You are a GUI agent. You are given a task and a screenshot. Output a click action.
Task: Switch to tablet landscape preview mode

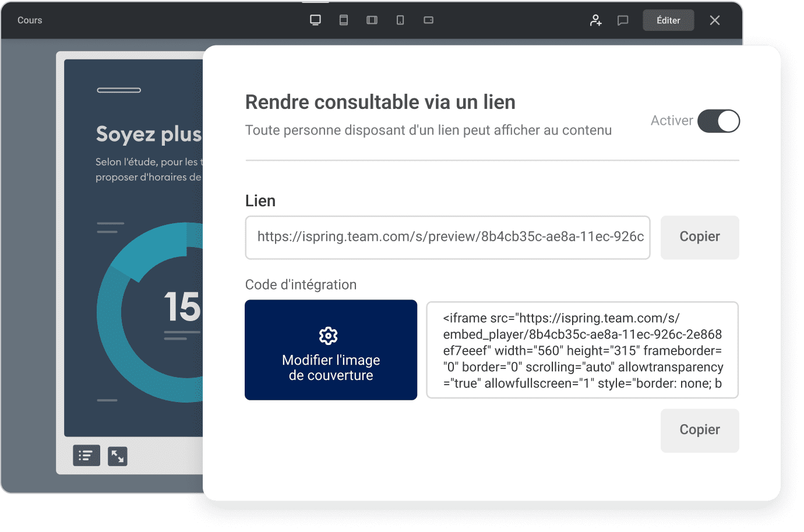(x=372, y=20)
